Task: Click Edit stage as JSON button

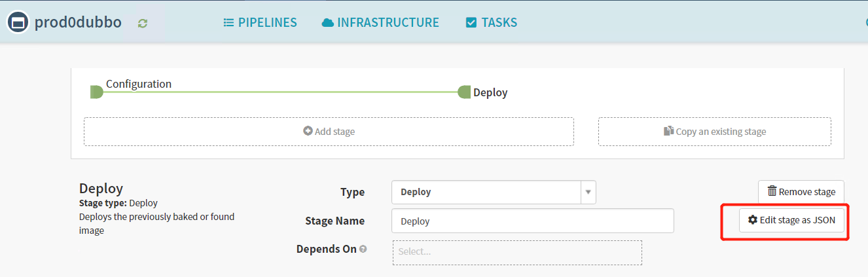Action: 791,220
